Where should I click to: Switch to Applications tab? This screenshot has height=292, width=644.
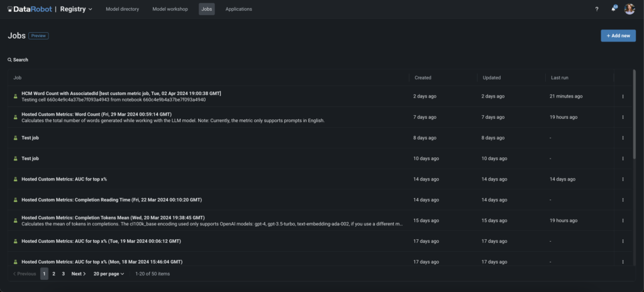[238, 9]
